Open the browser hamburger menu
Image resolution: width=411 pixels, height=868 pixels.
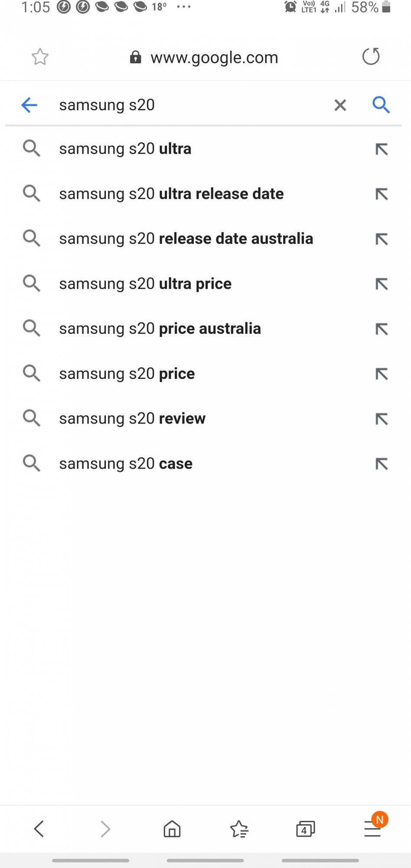click(372, 829)
